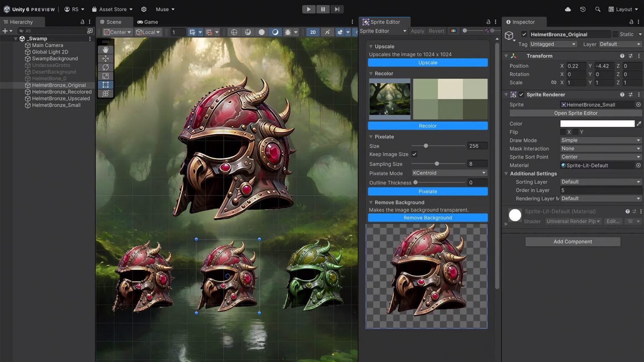The width and height of the screenshot is (644, 362).
Task: Open the Asset Store menu
Action: [x=112, y=9]
